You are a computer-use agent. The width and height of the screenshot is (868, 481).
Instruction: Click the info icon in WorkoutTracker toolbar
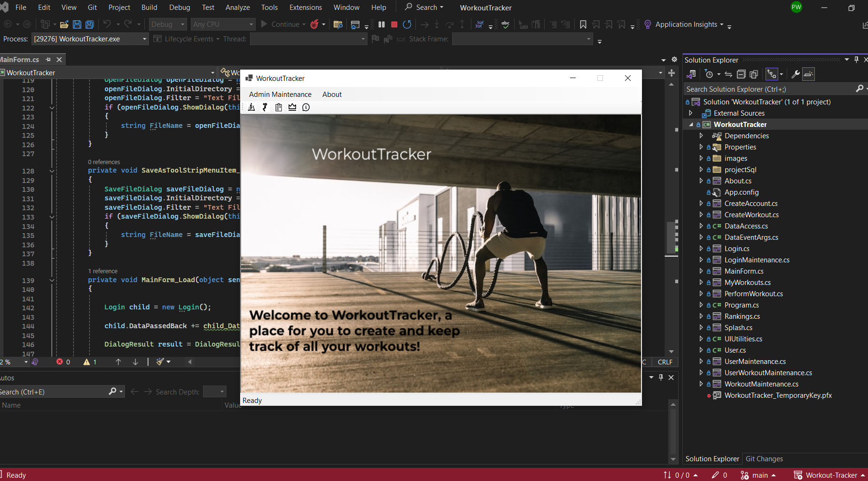tap(306, 108)
